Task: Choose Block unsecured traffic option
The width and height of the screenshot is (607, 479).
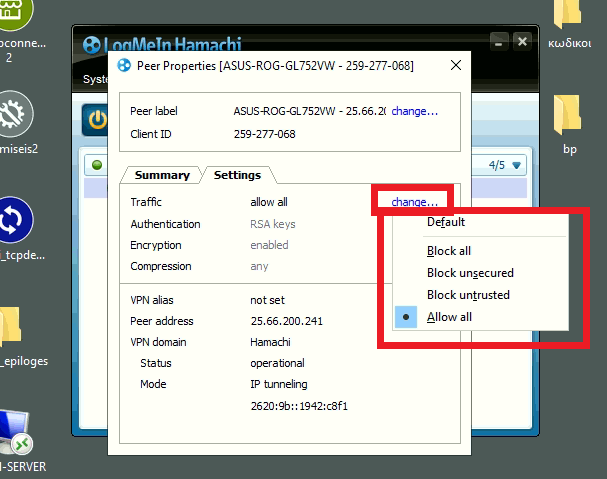Action: [469, 273]
